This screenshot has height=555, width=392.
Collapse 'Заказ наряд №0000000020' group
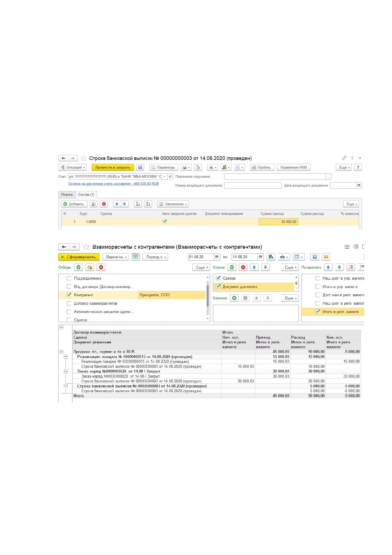pos(66,371)
